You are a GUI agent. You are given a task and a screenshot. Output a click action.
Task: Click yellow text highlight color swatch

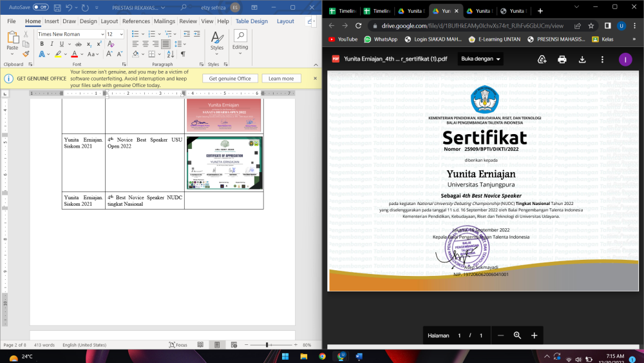(x=58, y=54)
